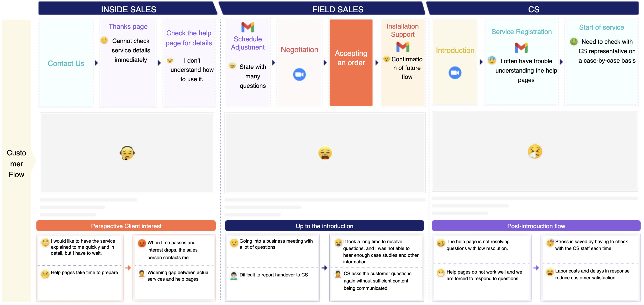644x305 pixels.
Task: Click the green face next to Need to check
Action: pos(574,42)
